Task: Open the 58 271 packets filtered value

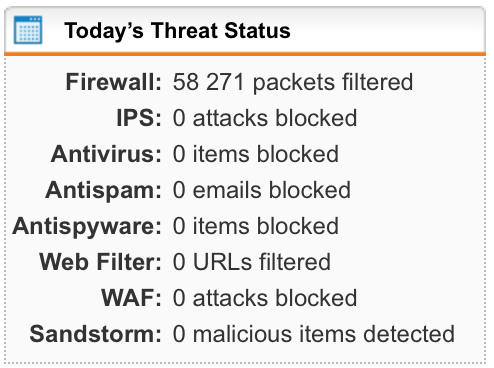Action: click(293, 82)
